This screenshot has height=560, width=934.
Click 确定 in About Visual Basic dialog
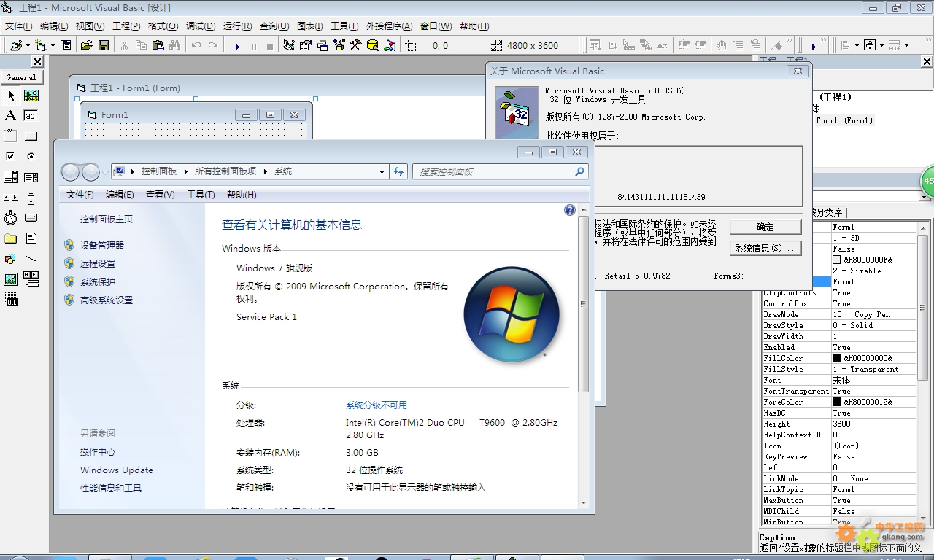765,227
